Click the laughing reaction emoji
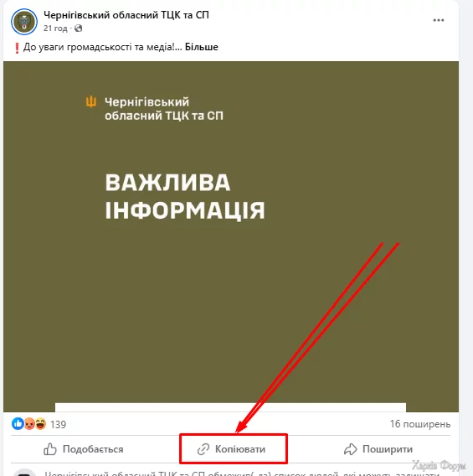 pos(40,424)
